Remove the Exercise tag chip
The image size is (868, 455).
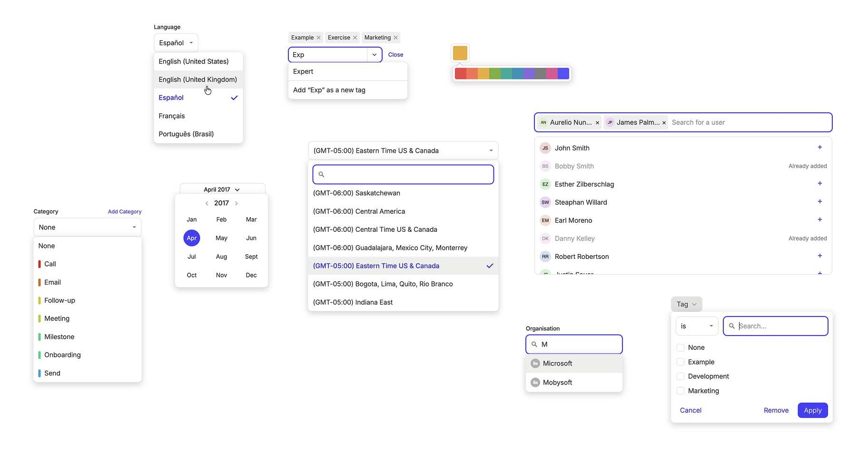[x=355, y=38]
